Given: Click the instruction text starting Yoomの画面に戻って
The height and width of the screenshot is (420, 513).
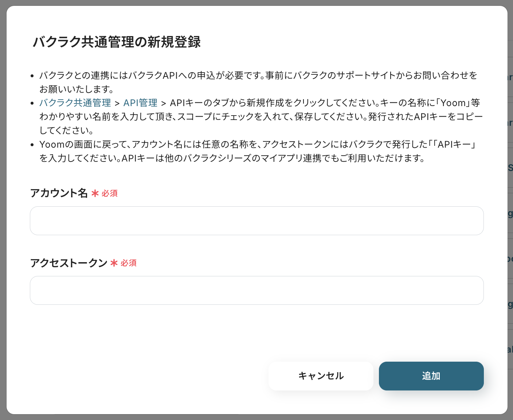Looking at the screenshot, I should click(x=258, y=151).
